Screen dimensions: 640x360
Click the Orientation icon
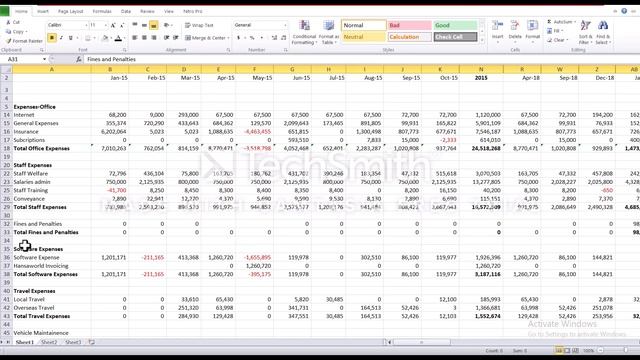click(167, 25)
